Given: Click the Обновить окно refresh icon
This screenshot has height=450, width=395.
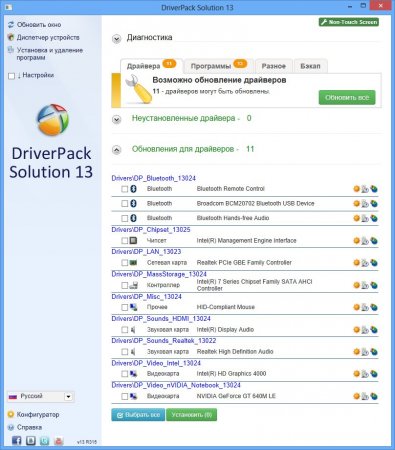Looking at the screenshot, I should 11,25.
